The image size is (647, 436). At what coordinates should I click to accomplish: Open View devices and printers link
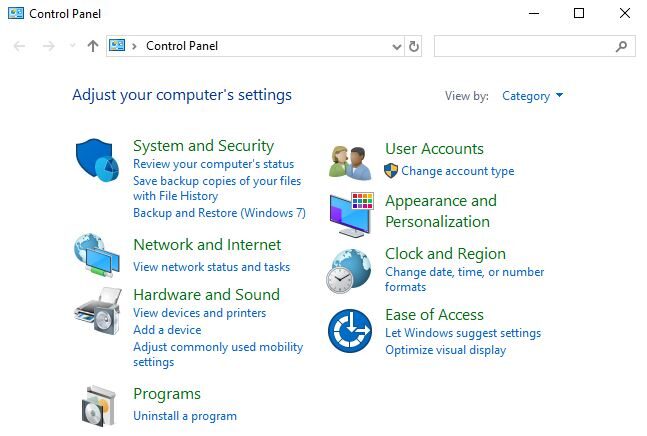tap(199, 313)
